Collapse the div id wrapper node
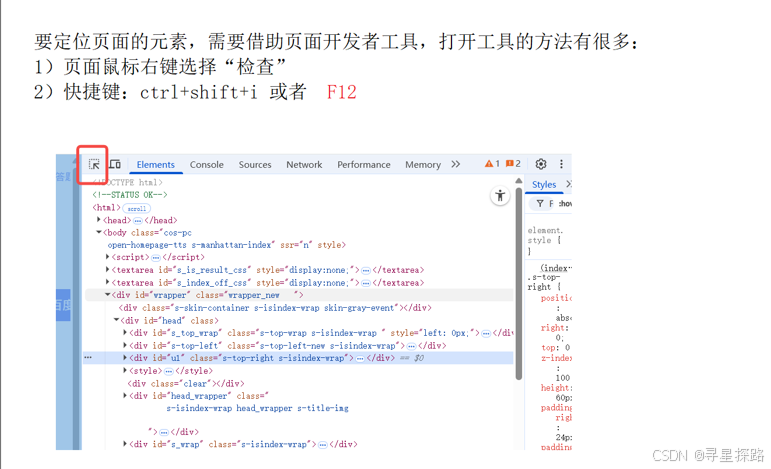This screenshot has width=771, height=469. [x=108, y=294]
